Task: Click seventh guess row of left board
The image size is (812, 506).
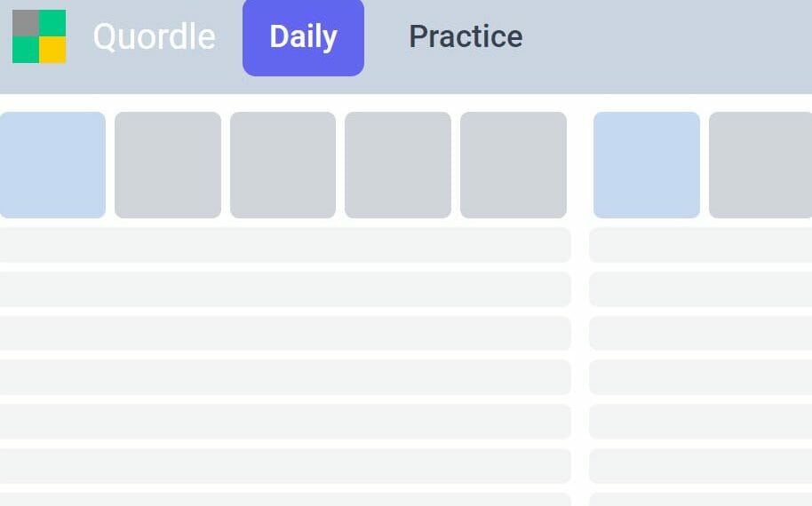Action: [285, 466]
